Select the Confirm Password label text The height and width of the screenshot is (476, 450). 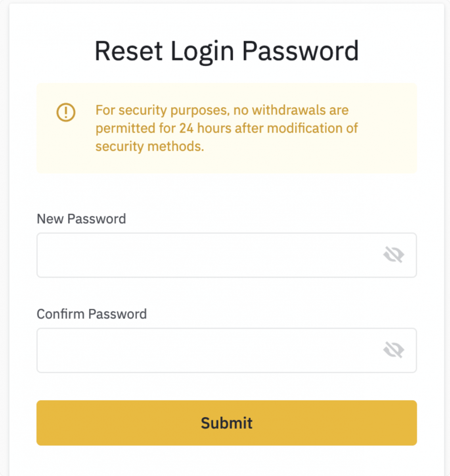point(92,314)
